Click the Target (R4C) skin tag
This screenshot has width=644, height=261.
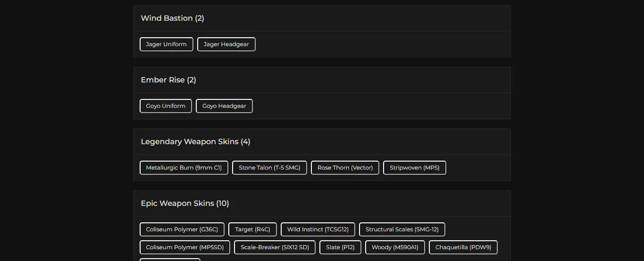pyautogui.click(x=252, y=229)
